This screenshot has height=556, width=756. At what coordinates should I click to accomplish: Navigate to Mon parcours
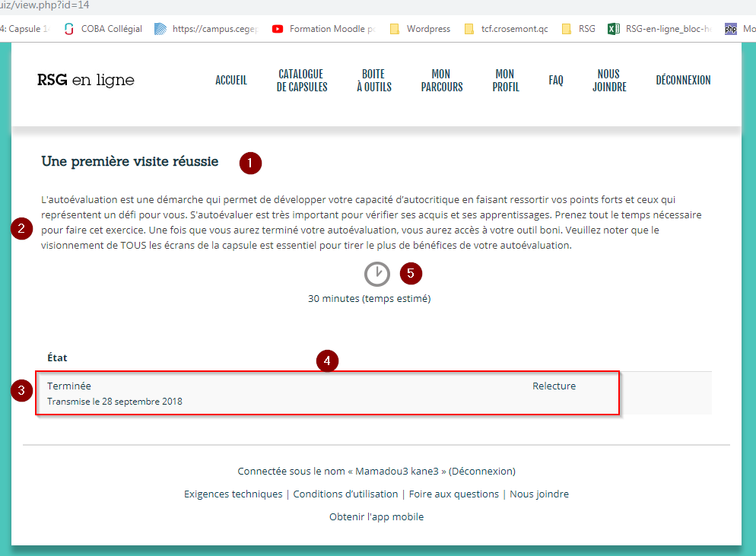tap(441, 81)
